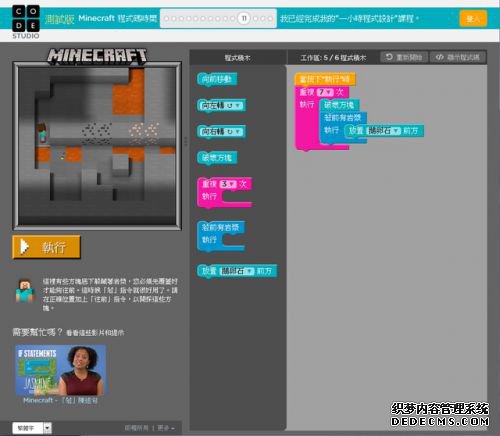Click the orange sign-in button in the header

click(x=473, y=18)
